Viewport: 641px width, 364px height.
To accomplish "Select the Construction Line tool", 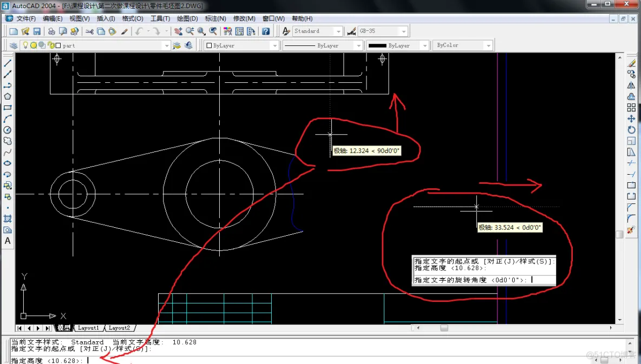I will click(x=8, y=74).
